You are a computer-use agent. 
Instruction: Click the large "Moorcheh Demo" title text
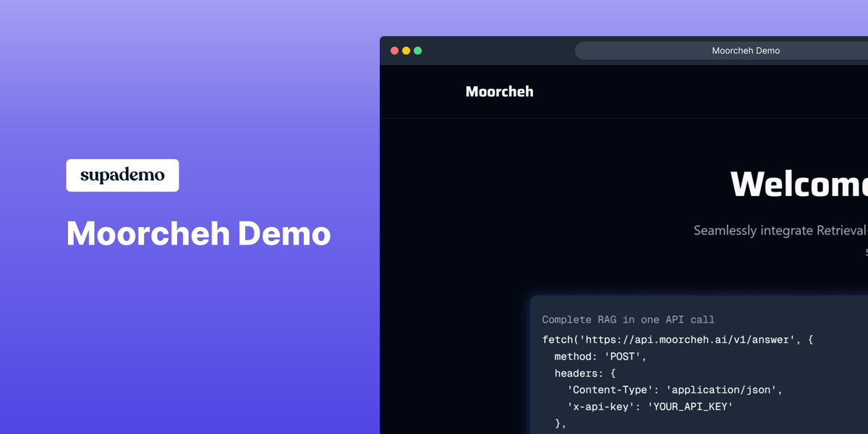[199, 234]
